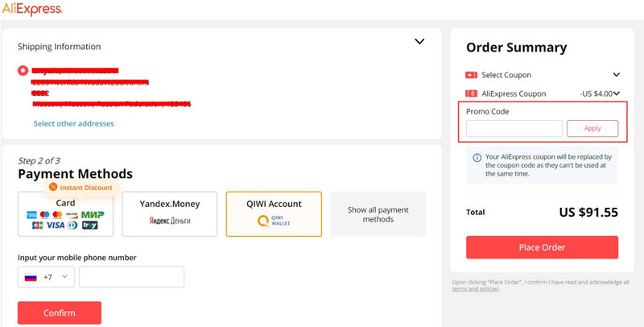Viewport: 644px width, 327px height.
Task: Collapse the Shipping Information section
Action: pos(419,42)
